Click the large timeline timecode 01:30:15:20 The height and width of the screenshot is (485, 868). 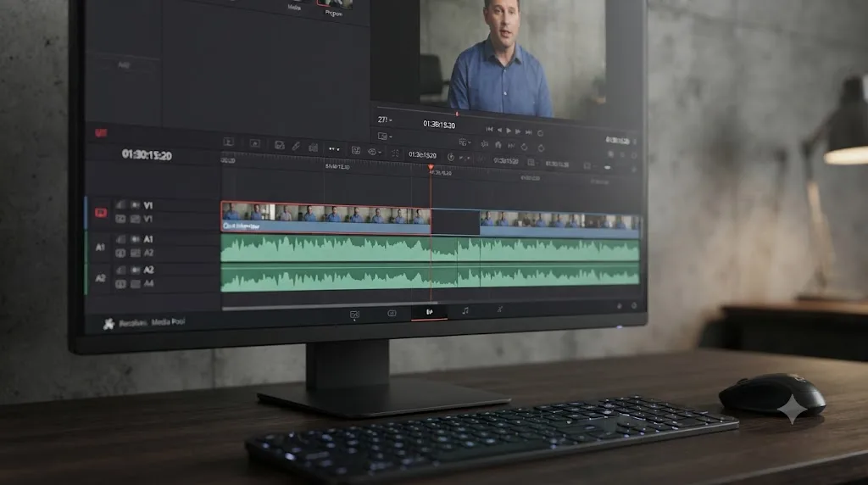(x=147, y=154)
